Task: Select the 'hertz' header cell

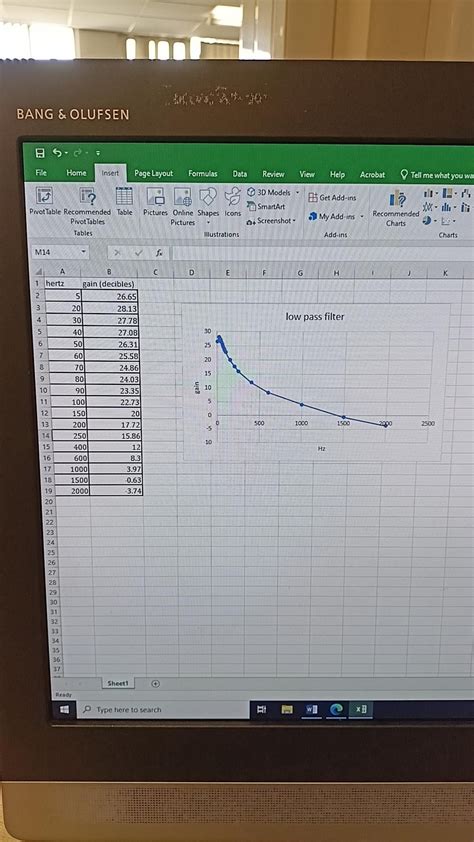Action: tap(62, 283)
